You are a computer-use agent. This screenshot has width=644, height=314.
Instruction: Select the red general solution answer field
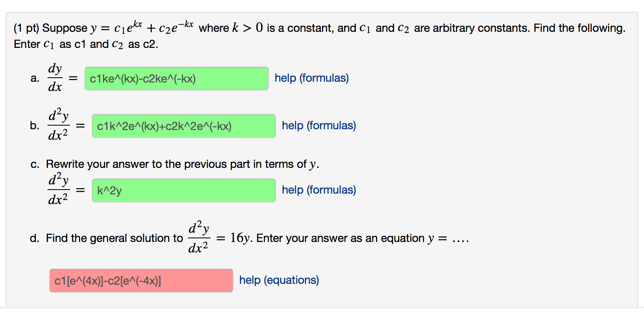pyautogui.click(x=141, y=281)
